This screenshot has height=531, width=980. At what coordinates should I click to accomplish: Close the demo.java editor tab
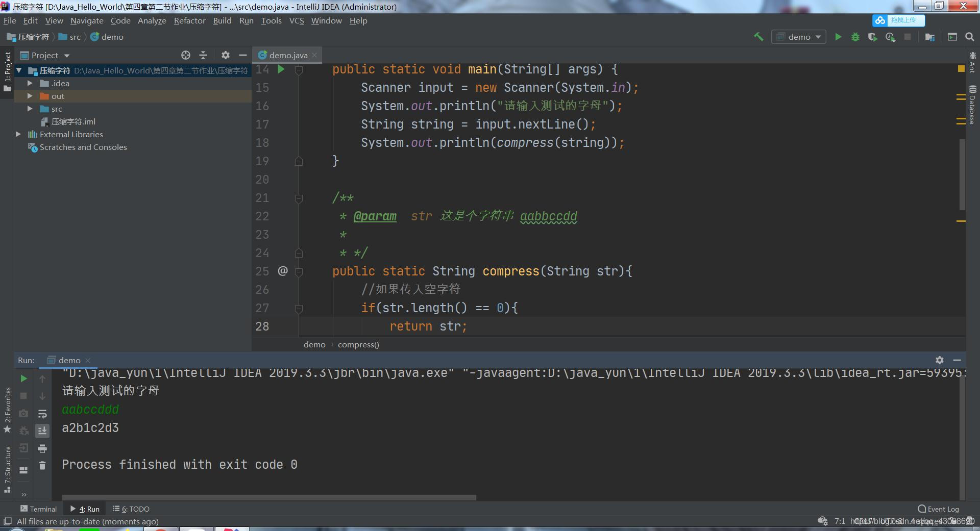(314, 55)
